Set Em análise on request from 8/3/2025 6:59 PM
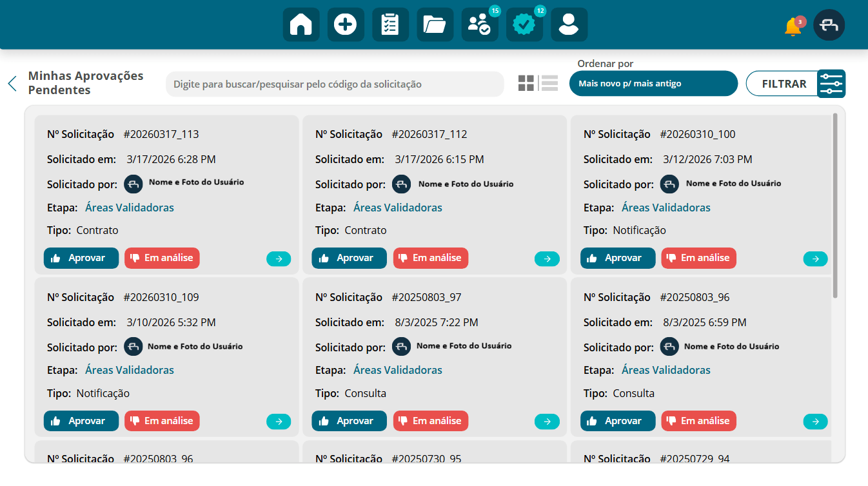Screen dimensions: 868x486 click(698, 421)
